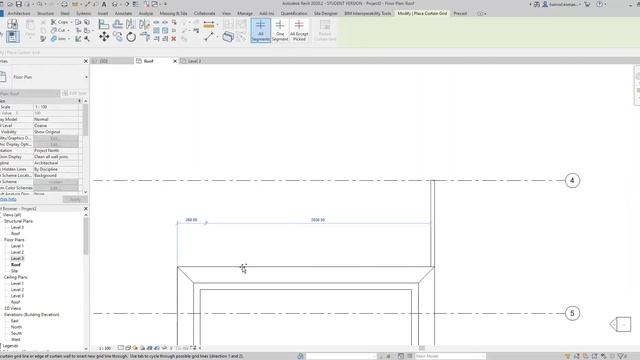The image size is (640, 360).
Task: Click the 2650.00 temporary dimension value
Action: 318,220
